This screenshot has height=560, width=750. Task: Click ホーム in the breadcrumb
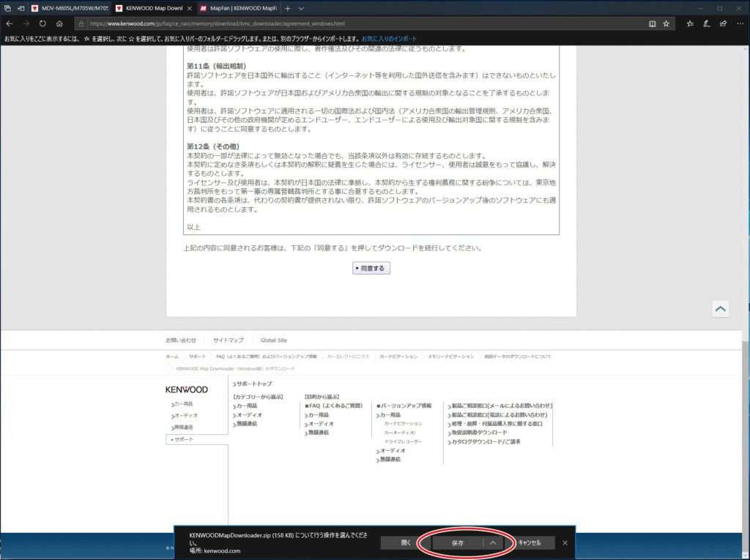coord(172,356)
